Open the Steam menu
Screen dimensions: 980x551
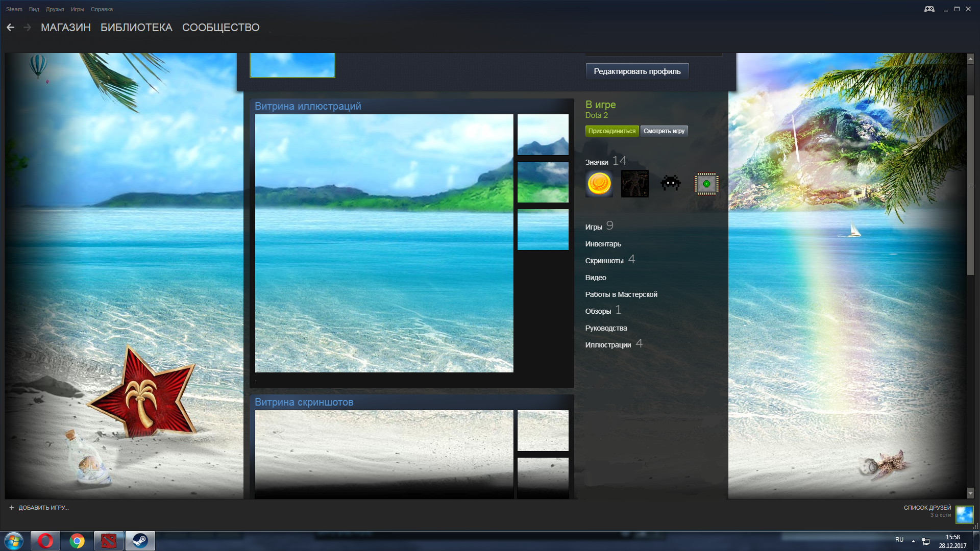point(14,9)
